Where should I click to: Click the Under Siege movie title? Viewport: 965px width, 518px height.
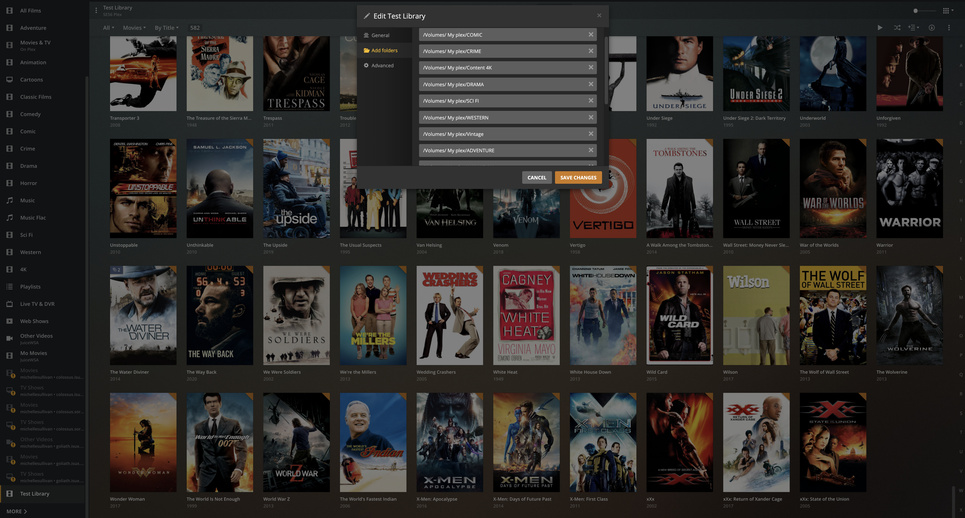tap(659, 118)
